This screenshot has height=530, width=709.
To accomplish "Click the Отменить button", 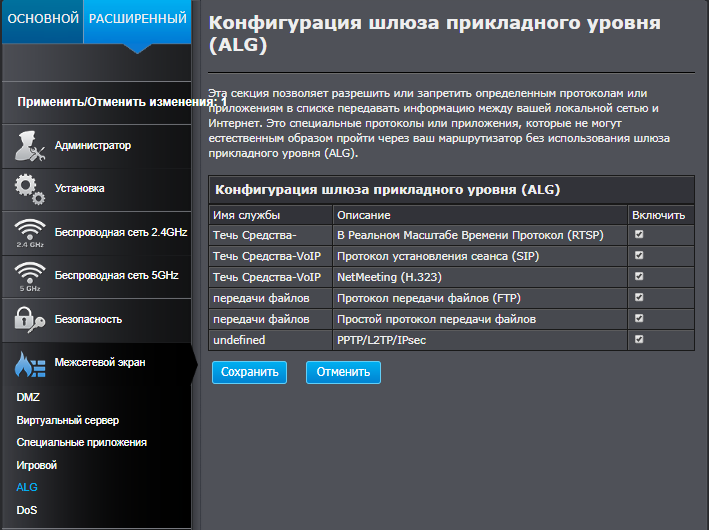I will 343,372.
